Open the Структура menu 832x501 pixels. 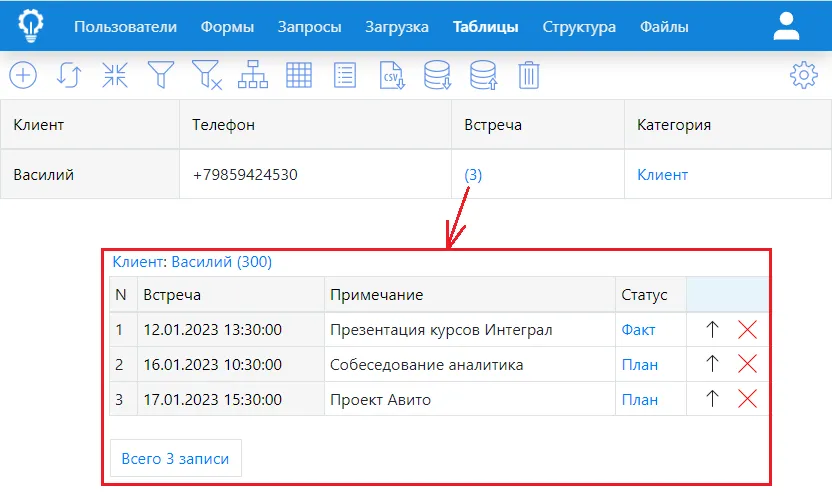579,27
